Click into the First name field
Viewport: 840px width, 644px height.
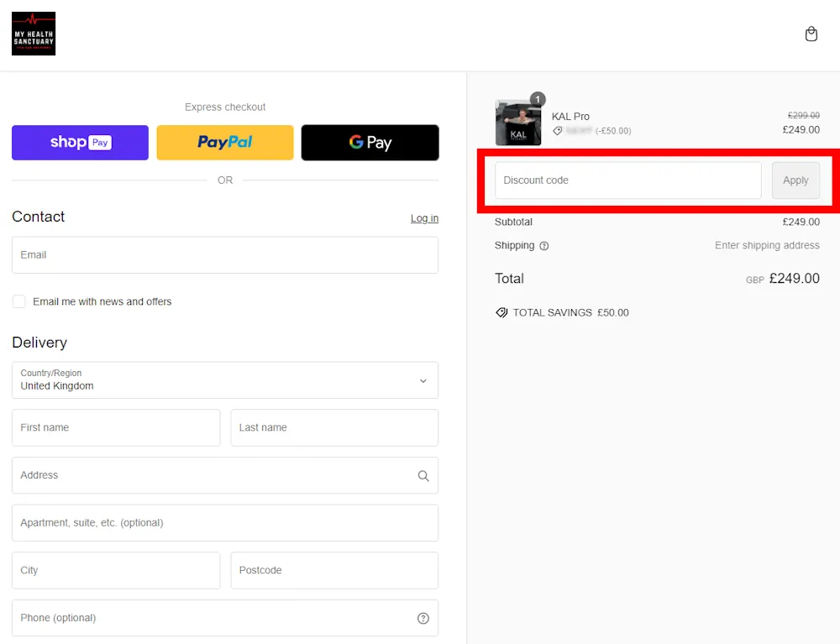point(116,427)
